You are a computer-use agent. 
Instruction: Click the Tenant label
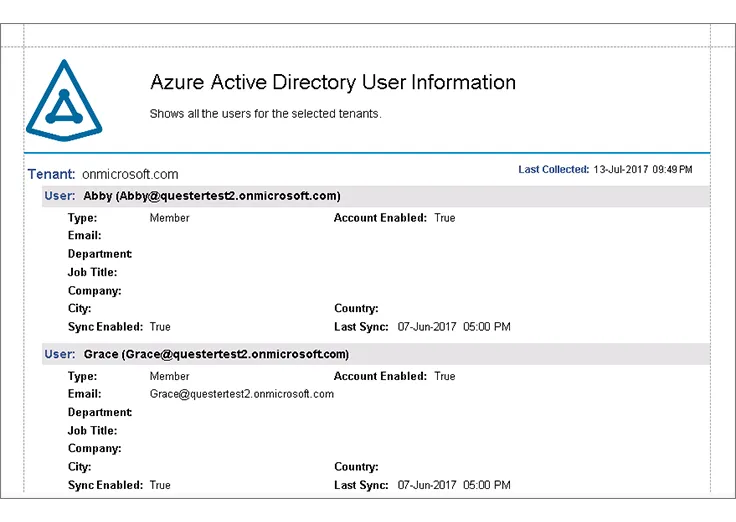[51, 174]
